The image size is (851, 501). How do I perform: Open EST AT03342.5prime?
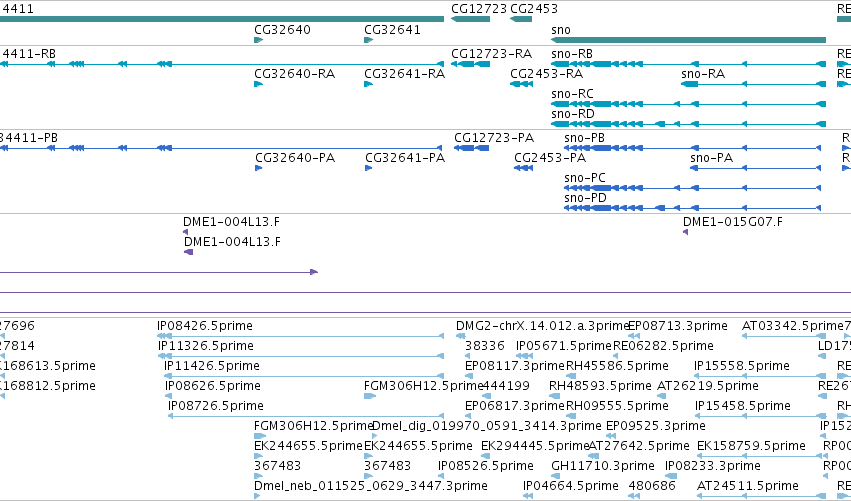pos(785,336)
